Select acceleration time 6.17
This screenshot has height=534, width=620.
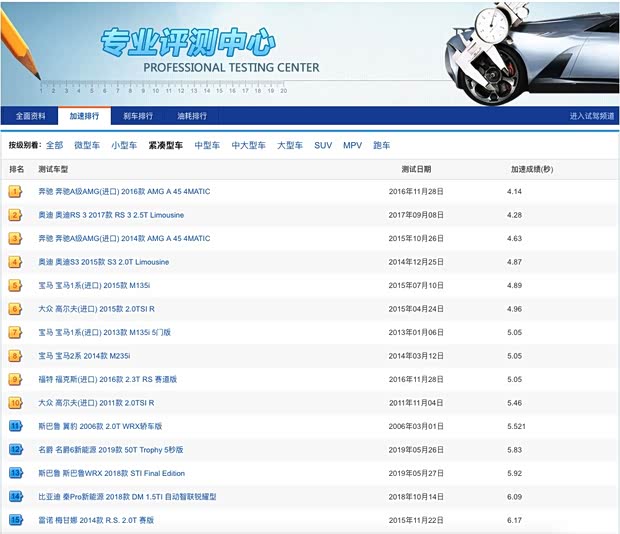[514, 520]
